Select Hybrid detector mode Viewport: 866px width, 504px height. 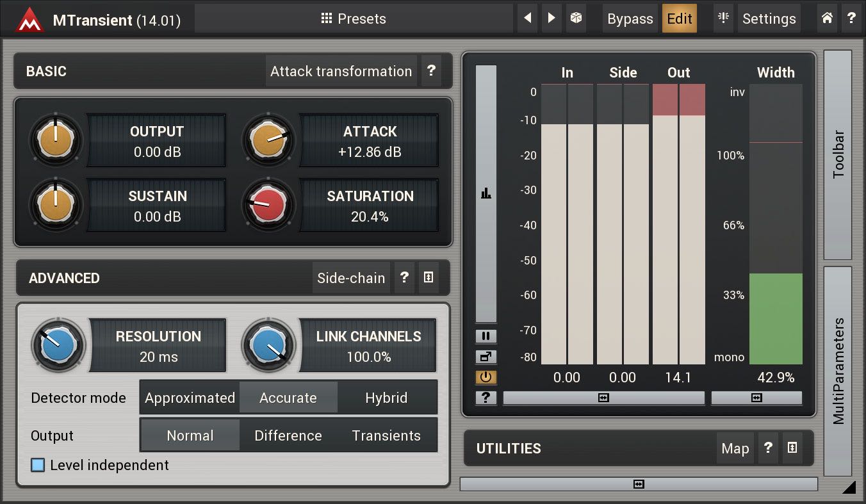pos(386,398)
